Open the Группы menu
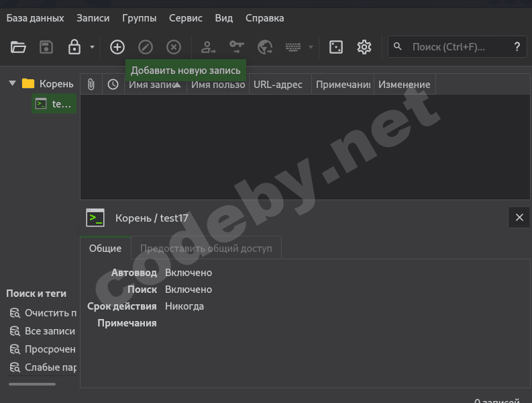This screenshot has height=403, width=532. pyautogui.click(x=139, y=18)
